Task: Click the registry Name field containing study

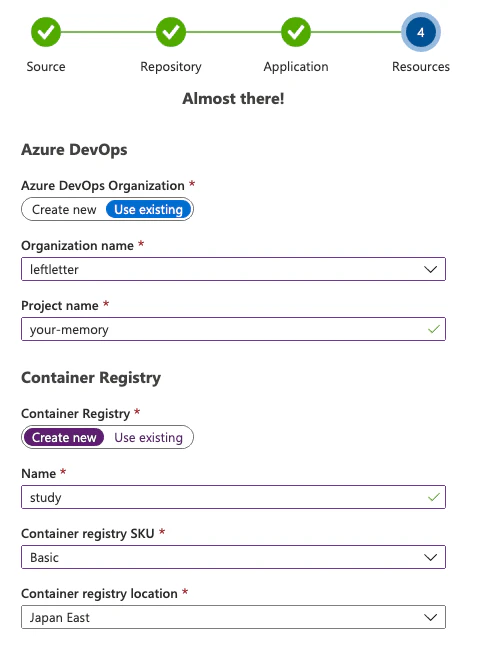Action: tap(233, 497)
